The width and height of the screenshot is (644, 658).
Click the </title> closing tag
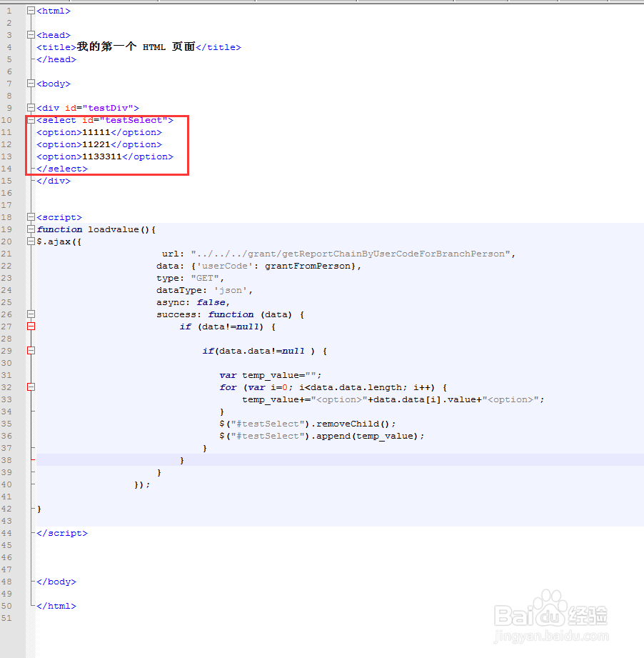pos(219,47)
